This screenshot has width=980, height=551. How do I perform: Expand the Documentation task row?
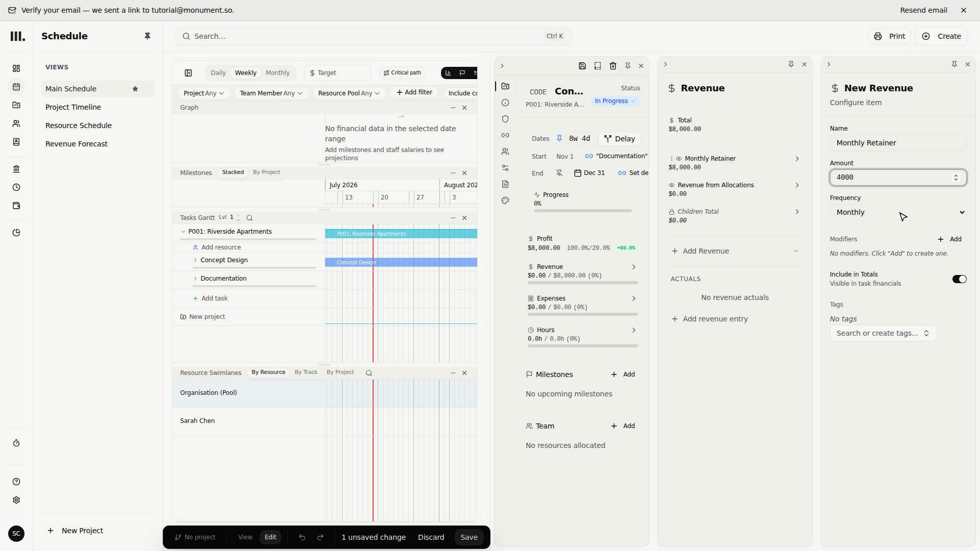(x=195, y=279)
